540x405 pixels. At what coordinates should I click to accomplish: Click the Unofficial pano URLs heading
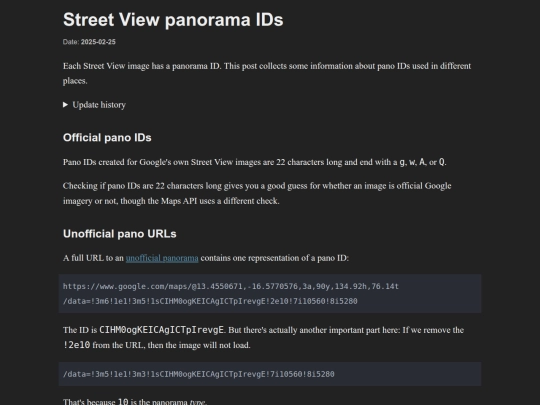click(x=120, y=234)
